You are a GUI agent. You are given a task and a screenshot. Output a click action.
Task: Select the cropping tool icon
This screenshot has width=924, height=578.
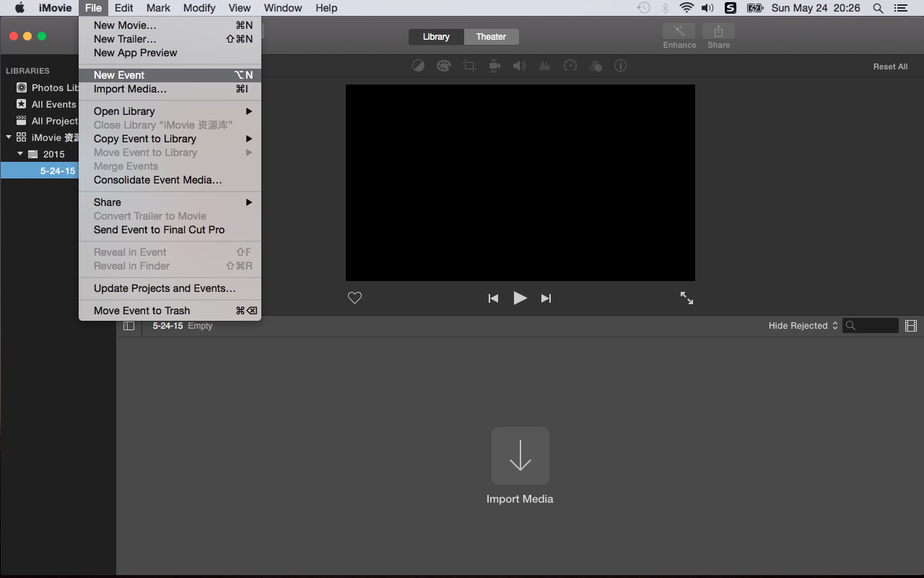click(x=469, y=66)
